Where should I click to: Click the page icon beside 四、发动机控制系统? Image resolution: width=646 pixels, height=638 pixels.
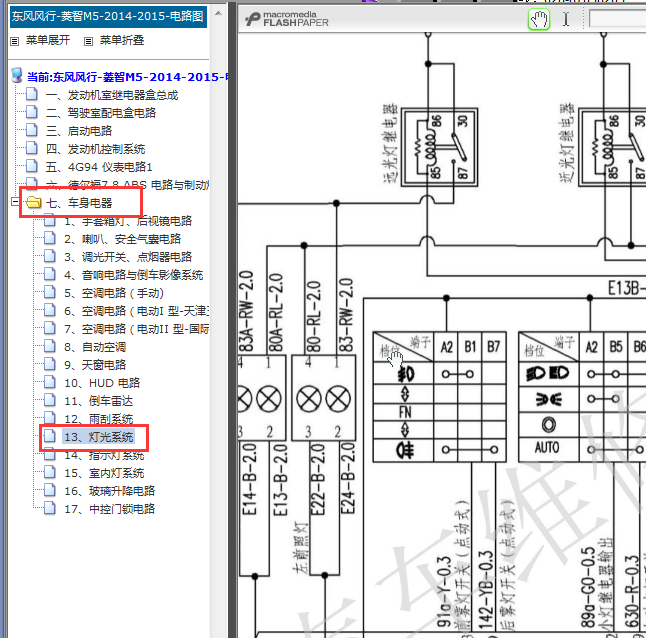coord(32,148)
